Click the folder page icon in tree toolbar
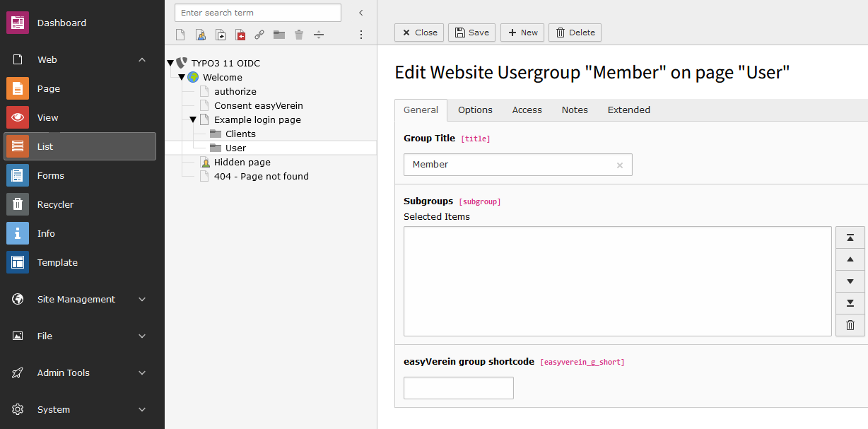The width and height of the screenshot is (868, 429). [x=279, y=35]
